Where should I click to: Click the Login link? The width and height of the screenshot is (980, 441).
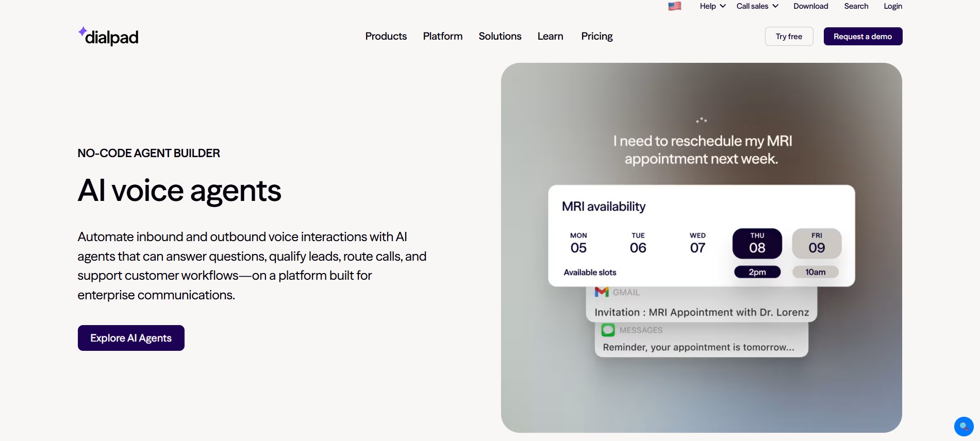click(x=893, y=6)
